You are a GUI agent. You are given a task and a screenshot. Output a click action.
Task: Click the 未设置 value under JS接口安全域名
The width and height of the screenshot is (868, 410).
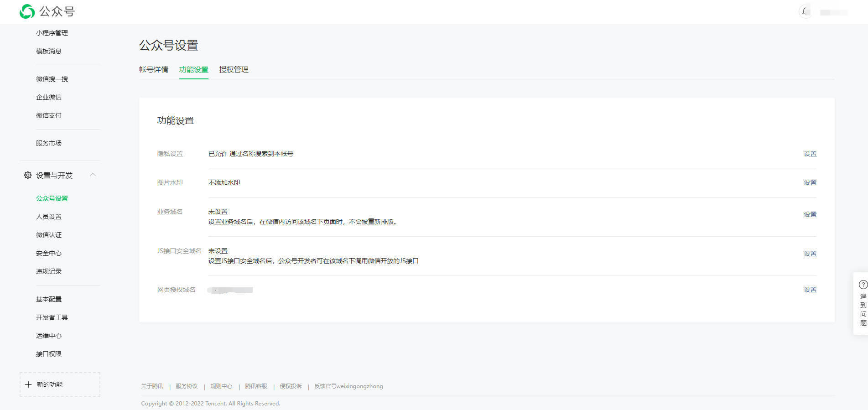[x=218, y=251]
